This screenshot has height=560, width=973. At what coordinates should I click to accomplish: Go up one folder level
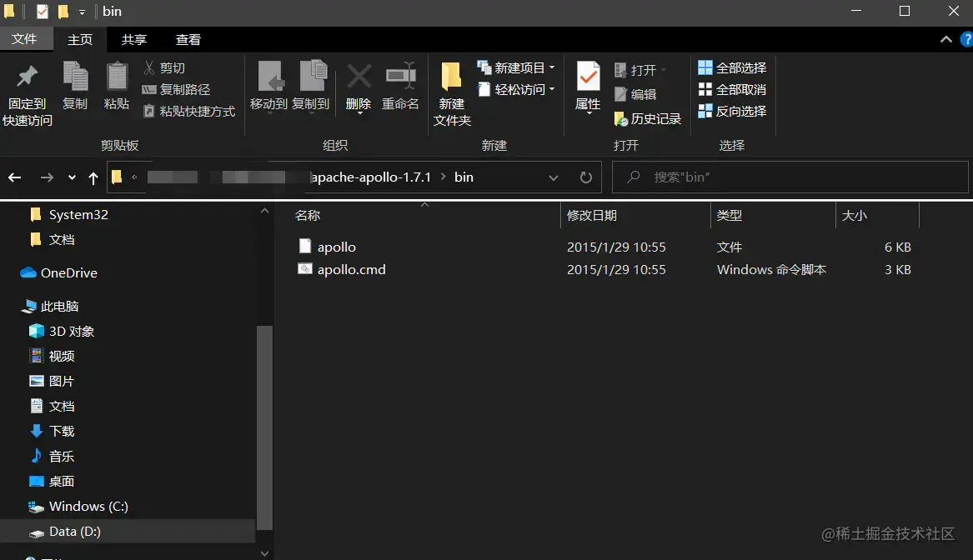[x=93, y=178]
